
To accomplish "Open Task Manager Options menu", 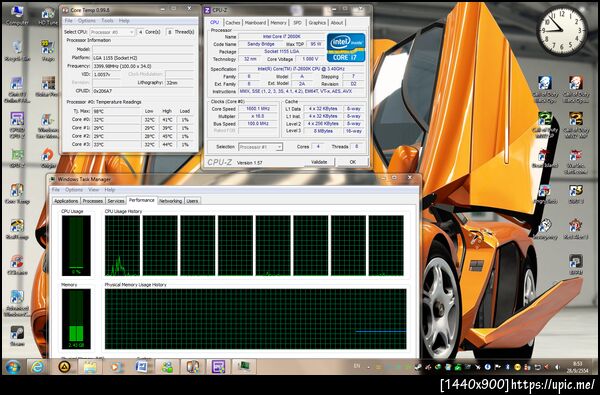I will coord(74,190).
